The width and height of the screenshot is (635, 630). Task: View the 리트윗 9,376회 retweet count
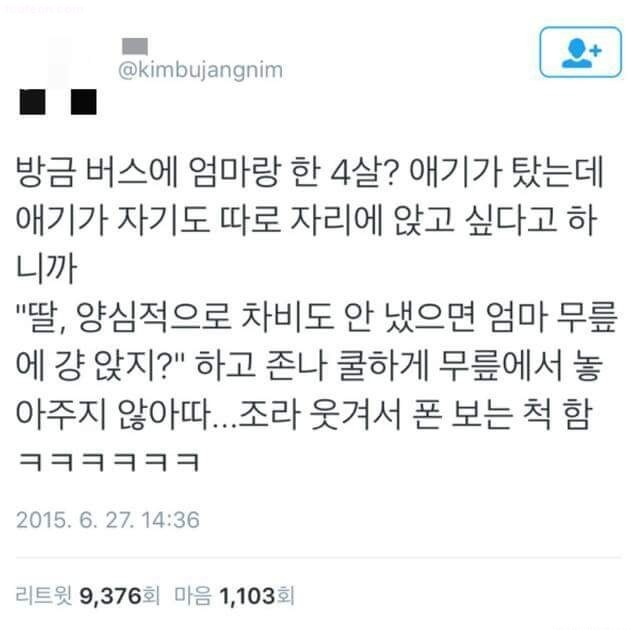pos(88,596)
